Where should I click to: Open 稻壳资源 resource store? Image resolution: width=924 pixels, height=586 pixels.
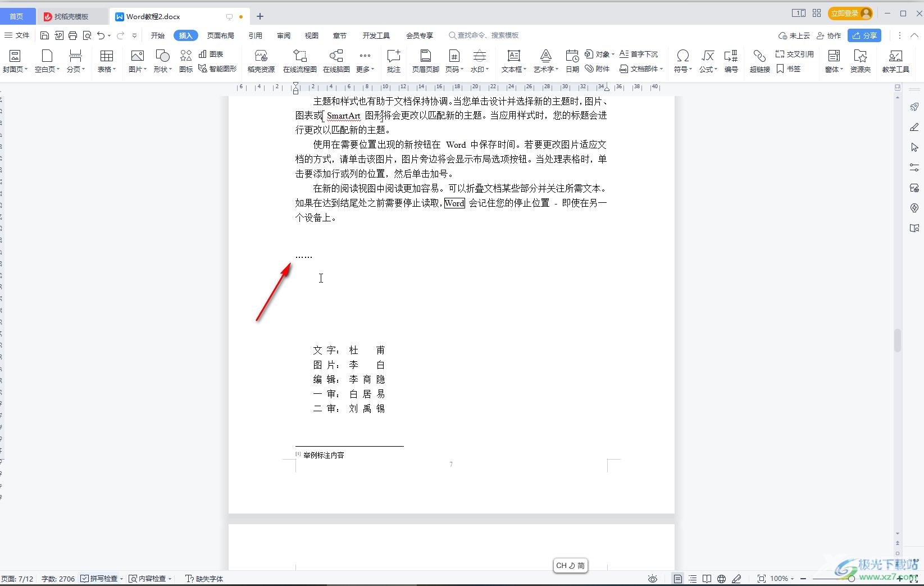(x=261, y=61)
